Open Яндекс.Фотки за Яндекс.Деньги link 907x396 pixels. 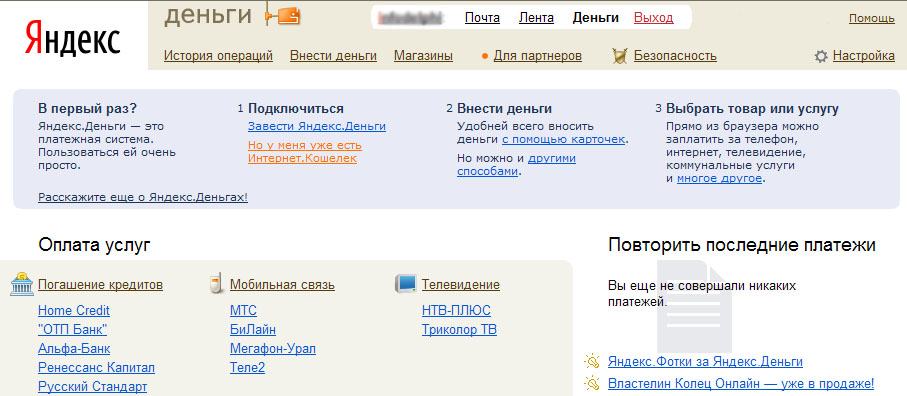pos(705,362)
